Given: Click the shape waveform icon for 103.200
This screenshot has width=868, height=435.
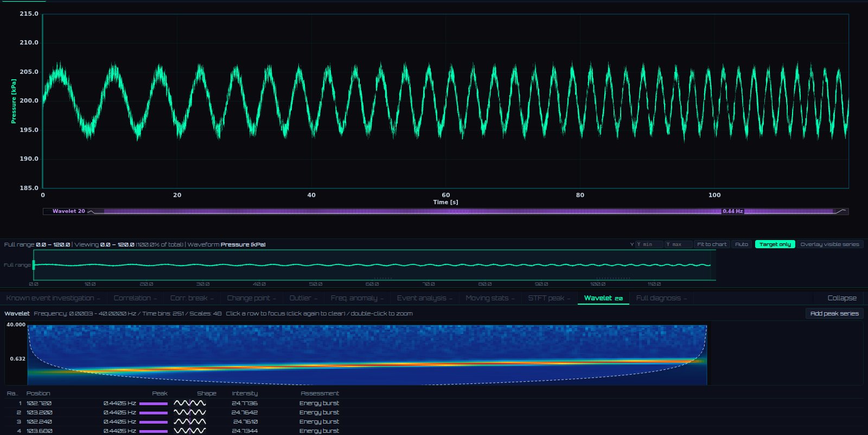Looking at the screenshot, I should tap(190, 412).
